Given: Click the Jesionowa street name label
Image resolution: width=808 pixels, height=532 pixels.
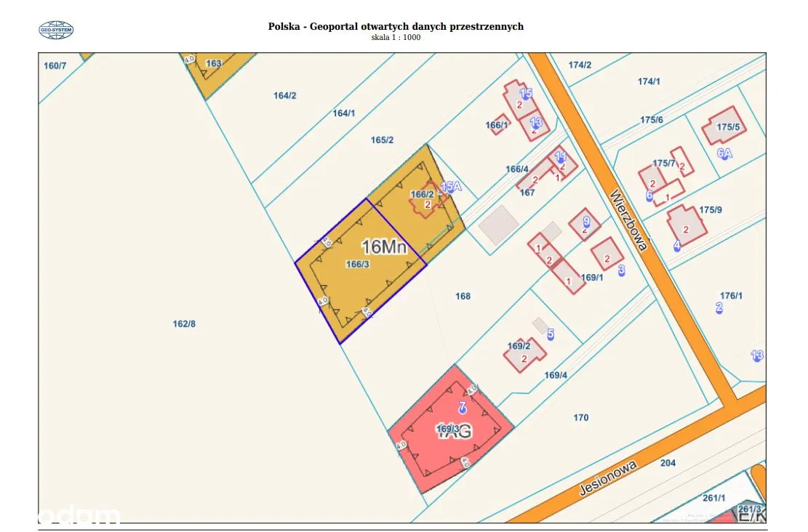Looking at the screenshot, I should (608, 477).
